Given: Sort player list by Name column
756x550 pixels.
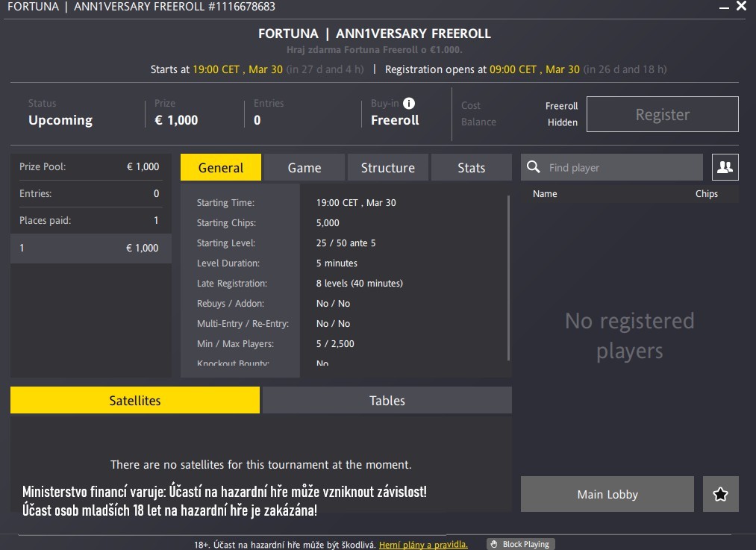Looking at the screenshot, I should (x=545, y=194).
